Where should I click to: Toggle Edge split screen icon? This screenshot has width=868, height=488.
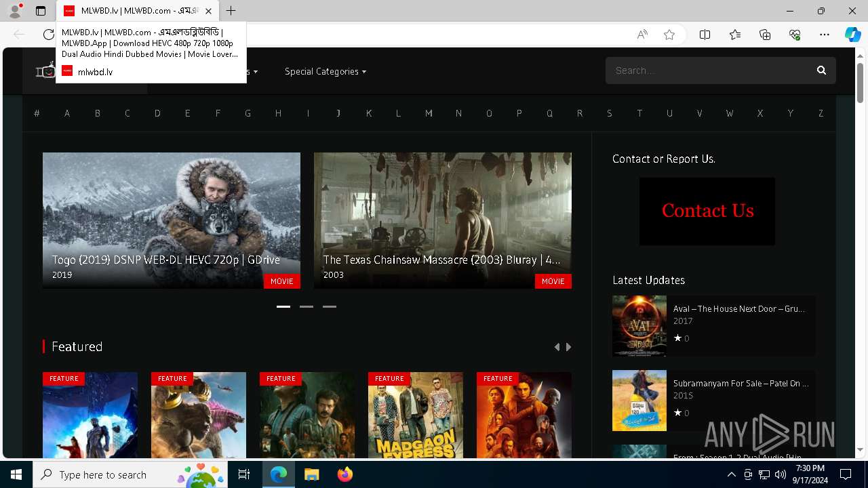705,35
